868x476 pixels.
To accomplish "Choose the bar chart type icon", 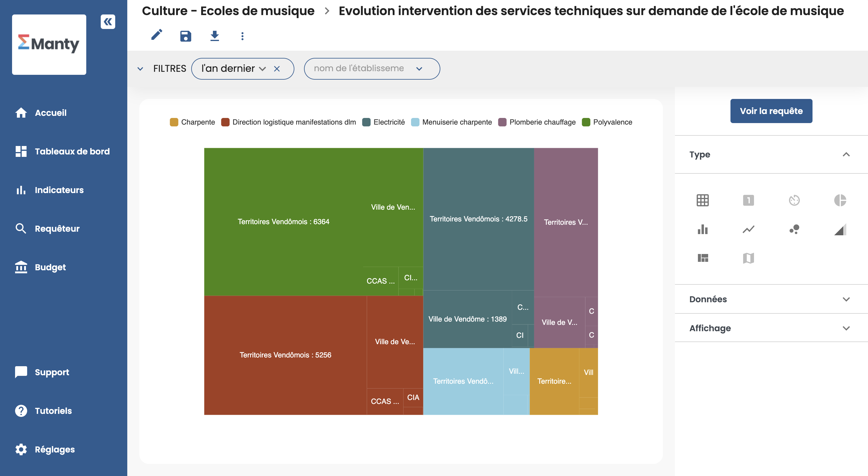I will (x=702, y=229).
